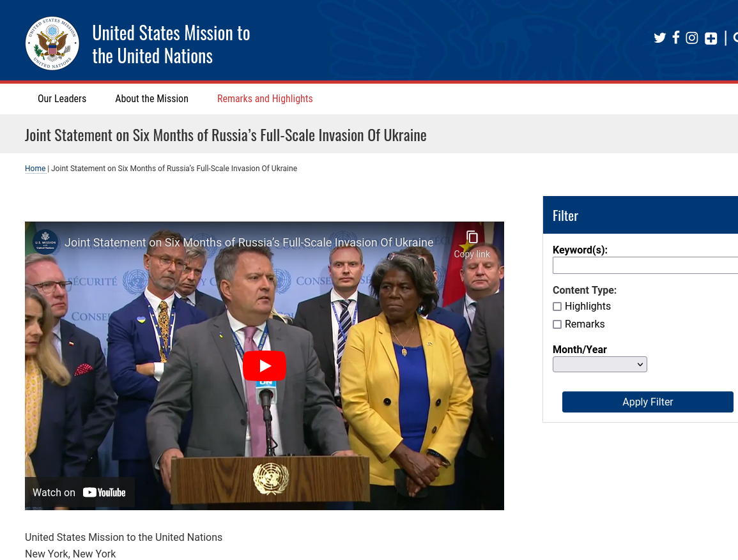Click the Joint Statement page heading
The width and height of the screenshot is (738, 560).
pos(226,135)
